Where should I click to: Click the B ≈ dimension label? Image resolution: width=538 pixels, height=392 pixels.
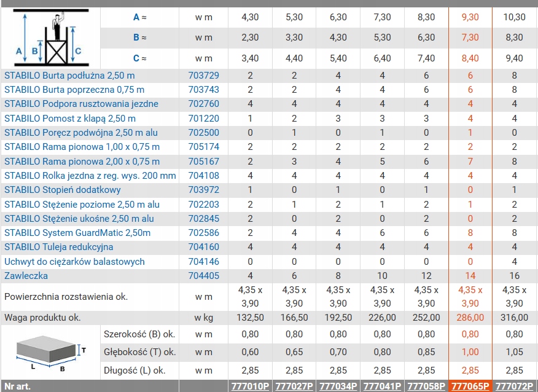(x=139, y=37)
